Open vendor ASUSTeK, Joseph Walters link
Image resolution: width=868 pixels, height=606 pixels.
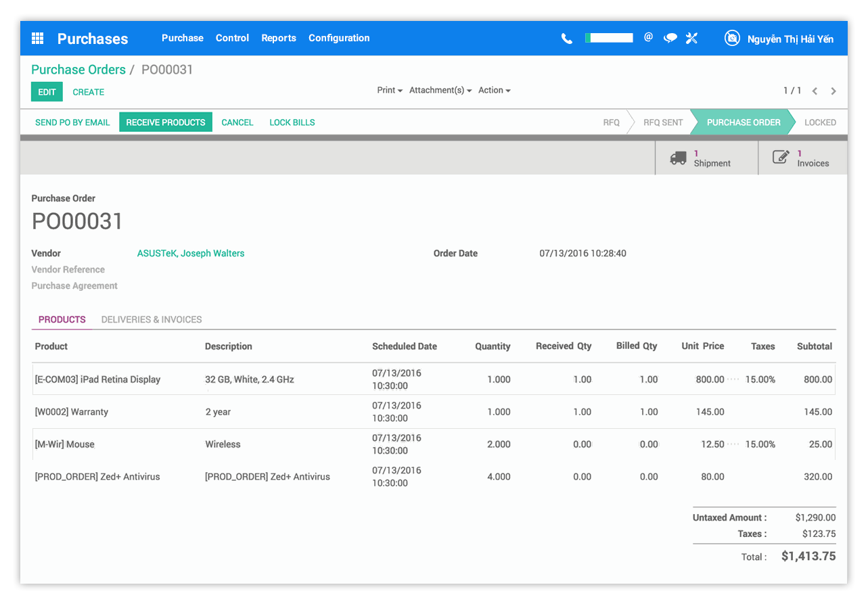tap(190, 253)
